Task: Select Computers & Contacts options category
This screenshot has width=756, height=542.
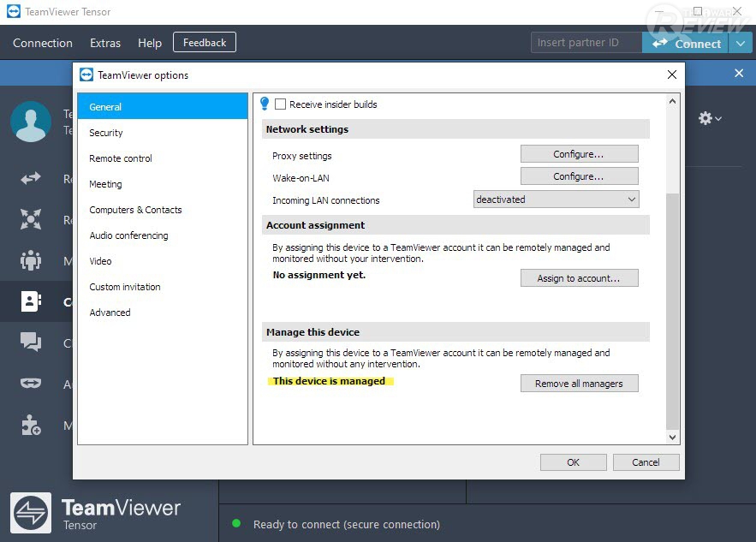Action: pyautogui.click(x=163, y=210)
